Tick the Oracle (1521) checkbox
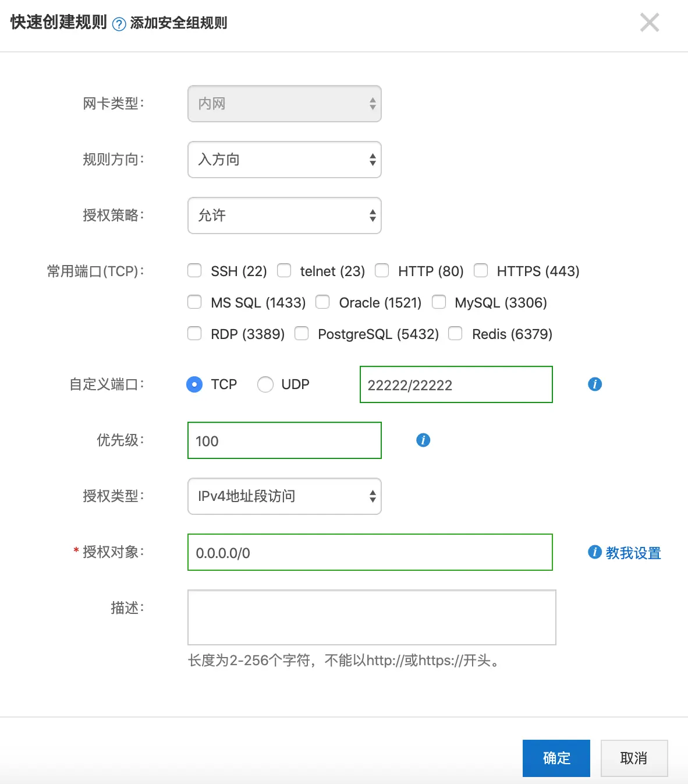Image resolution: width=688 pixels, height=784 pixels. (322, 302)
